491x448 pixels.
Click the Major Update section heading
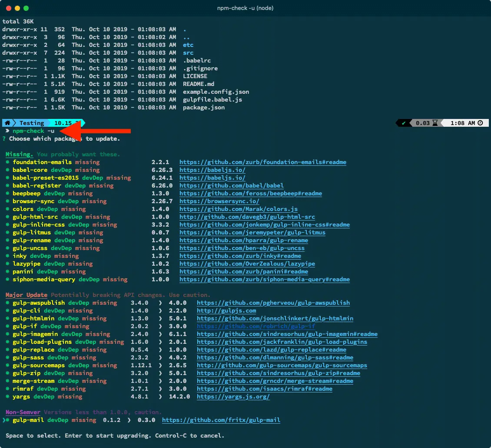tap(27, 295)
